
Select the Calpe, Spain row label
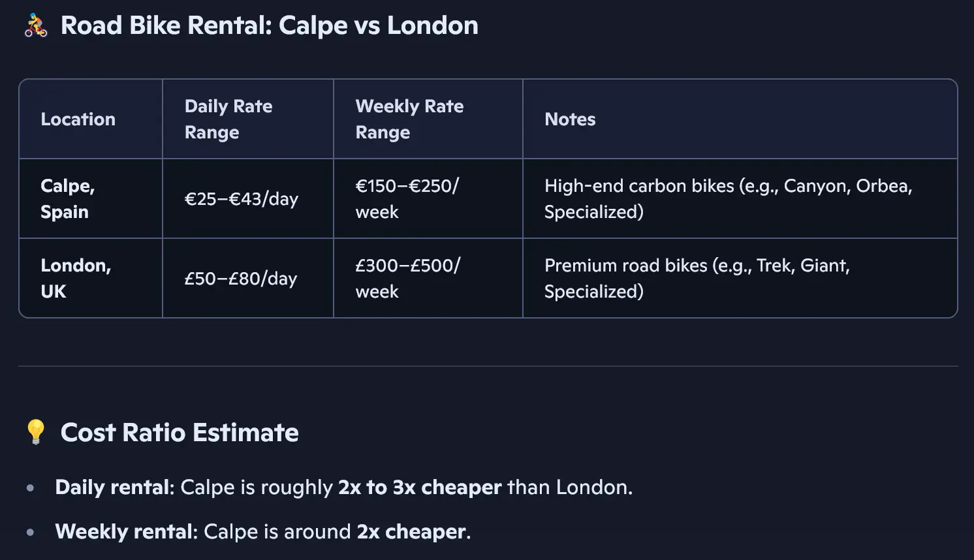click(67, 199)
